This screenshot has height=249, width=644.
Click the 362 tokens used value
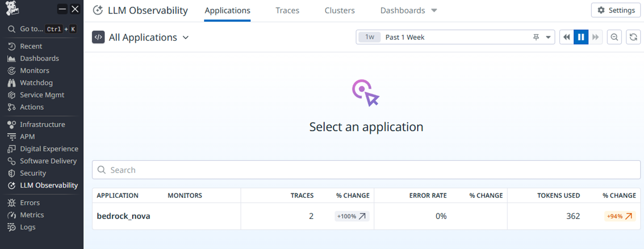click(x=573, y=216)
